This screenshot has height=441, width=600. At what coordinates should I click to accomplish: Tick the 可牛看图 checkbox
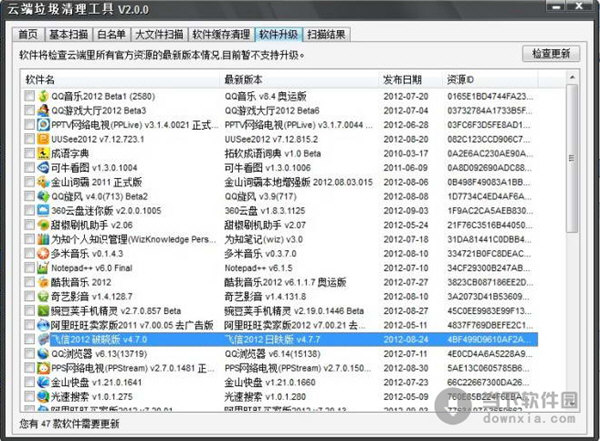[29, 168]
